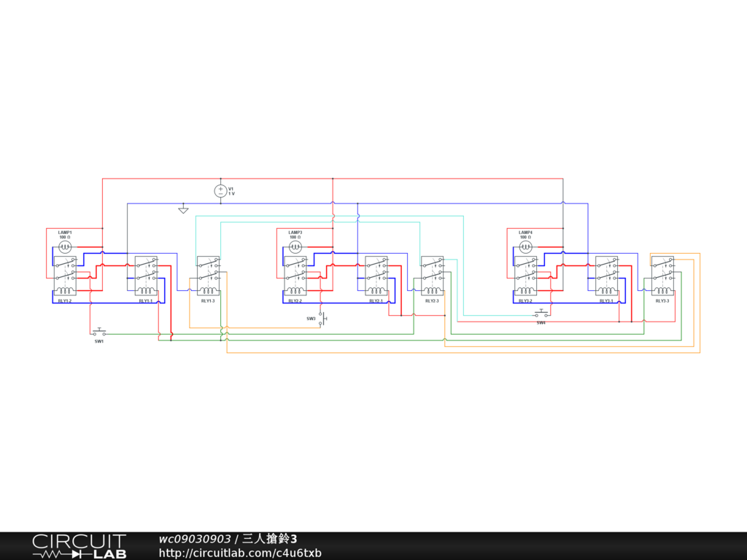Select the RLY2-3 relay component

(x=432, y=276)
